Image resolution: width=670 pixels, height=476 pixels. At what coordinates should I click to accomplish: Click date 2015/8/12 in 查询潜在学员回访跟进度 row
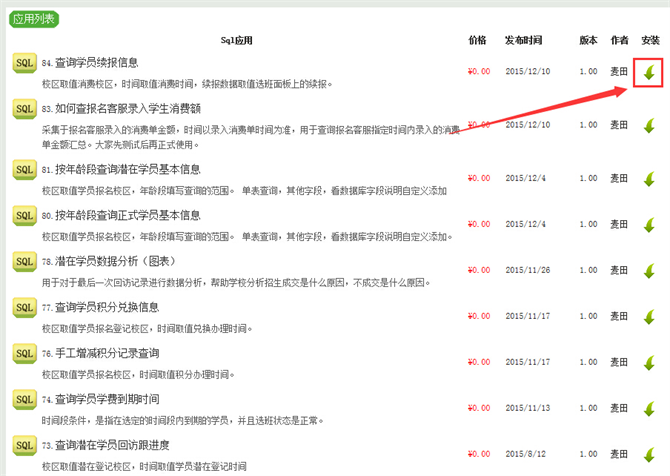point(526,454)
